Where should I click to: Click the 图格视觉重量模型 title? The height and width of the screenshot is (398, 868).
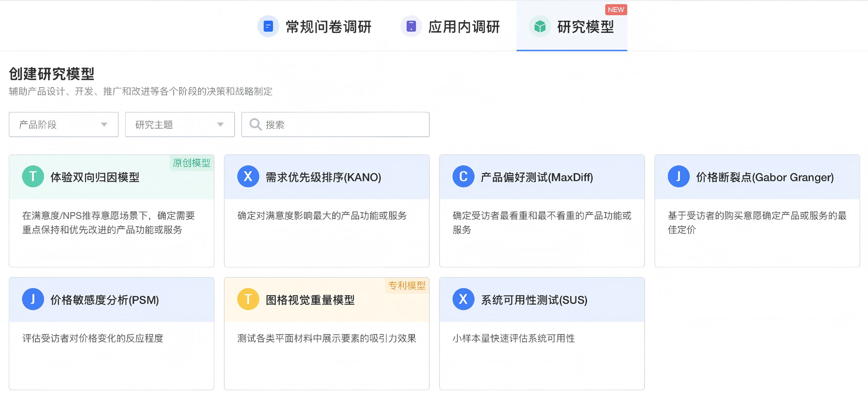click(x=310, y=300)
